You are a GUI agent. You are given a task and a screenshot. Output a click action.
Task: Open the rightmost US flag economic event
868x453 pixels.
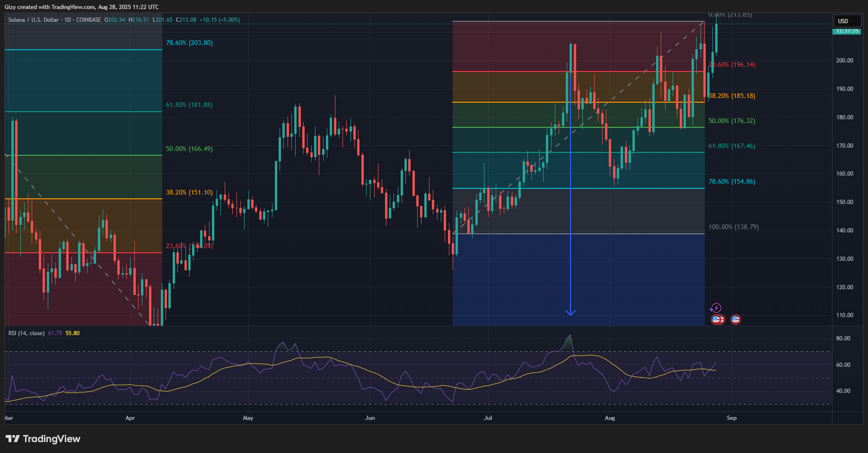[735, 320]
